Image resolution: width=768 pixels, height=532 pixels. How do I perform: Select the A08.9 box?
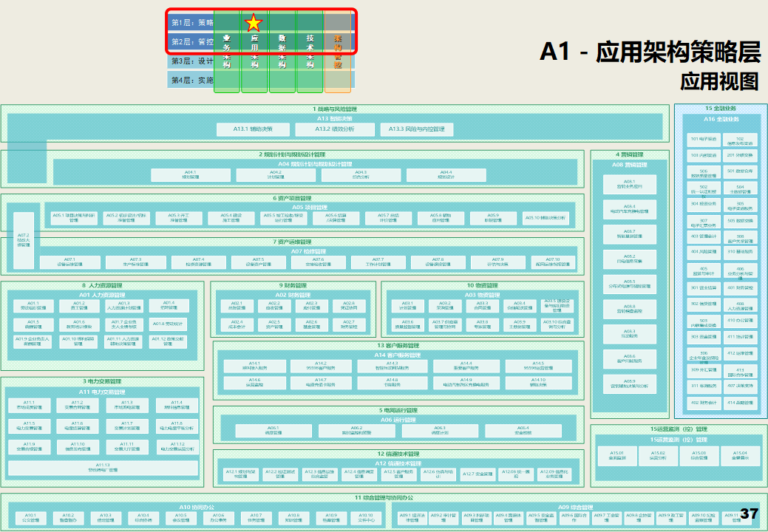click(x=629, y=383)
